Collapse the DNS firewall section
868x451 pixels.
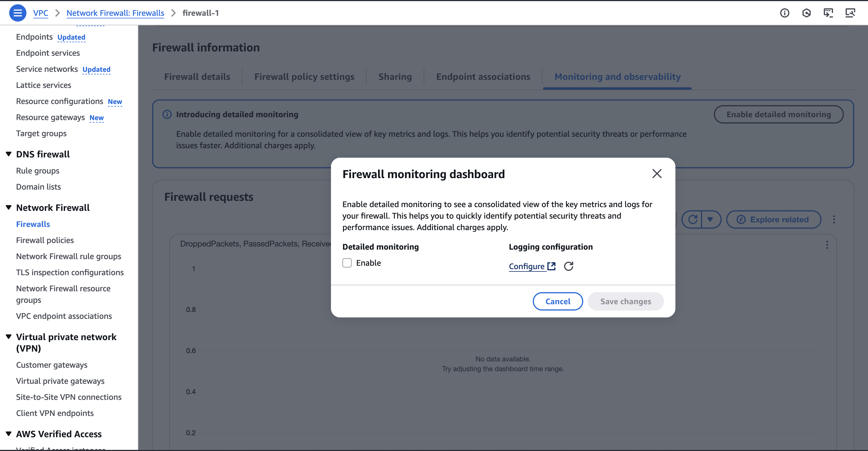click(x=9, y=154)
